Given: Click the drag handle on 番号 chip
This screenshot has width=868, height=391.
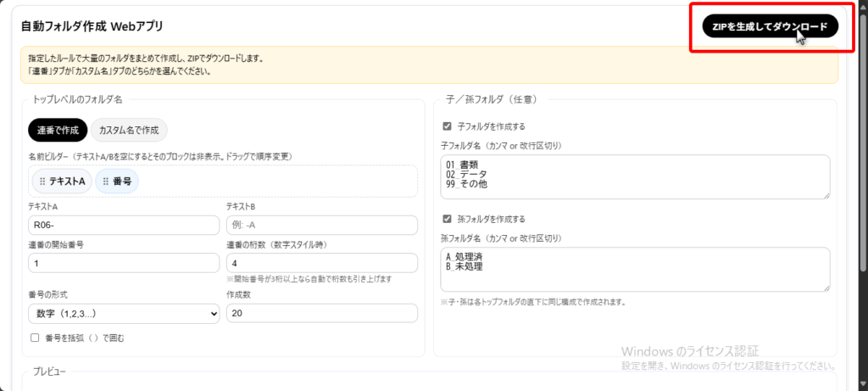Looking at the screenshot, I should 105,182.
